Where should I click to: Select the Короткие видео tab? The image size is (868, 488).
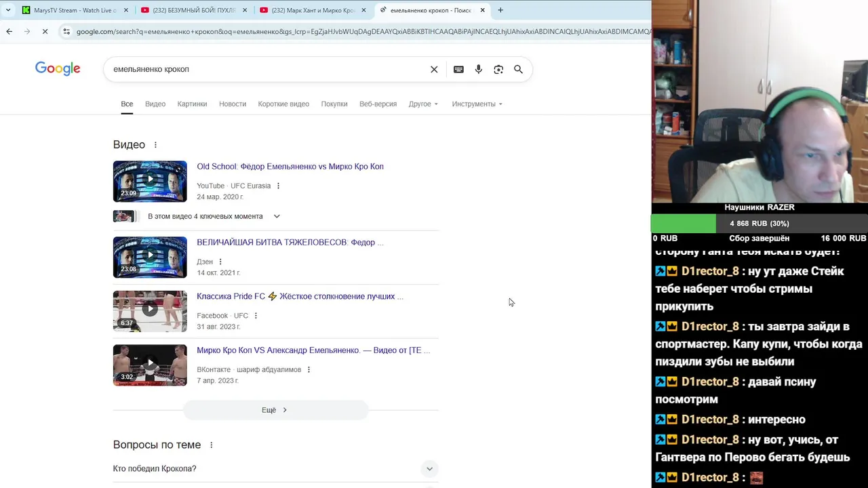pyautogui.click(x=283, y=104)
